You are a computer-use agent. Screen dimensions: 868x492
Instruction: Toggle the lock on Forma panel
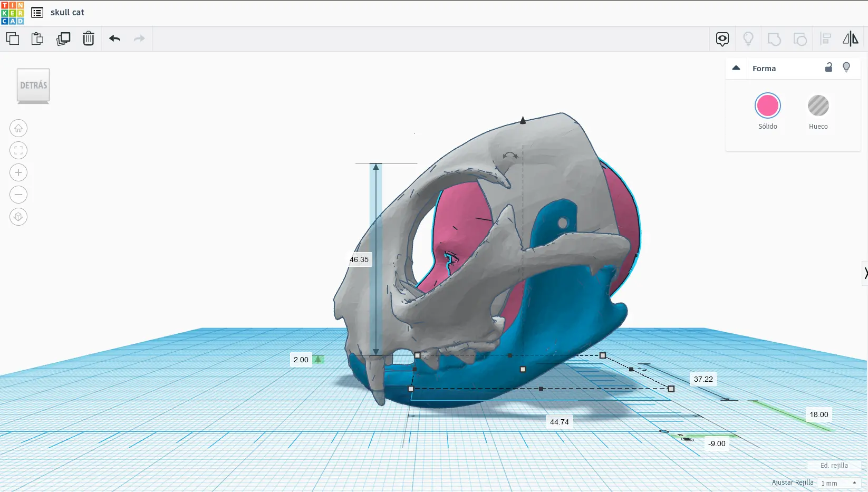[x=828, y=67]
